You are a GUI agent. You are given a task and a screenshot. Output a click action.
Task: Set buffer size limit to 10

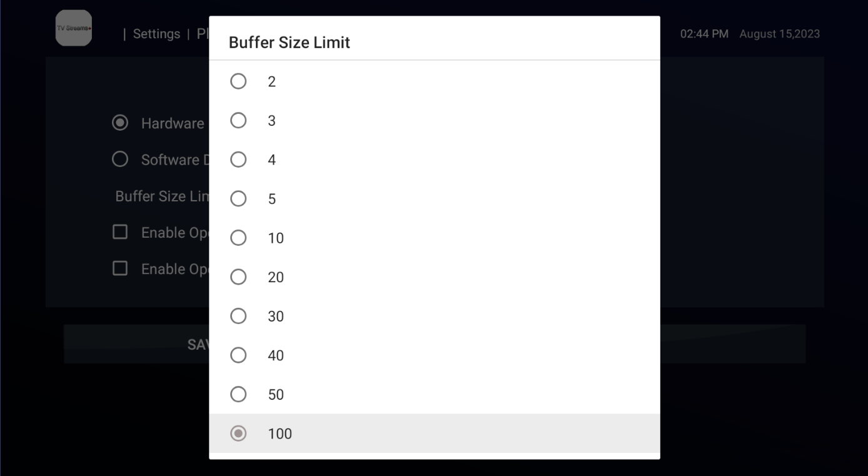[434, 238]
